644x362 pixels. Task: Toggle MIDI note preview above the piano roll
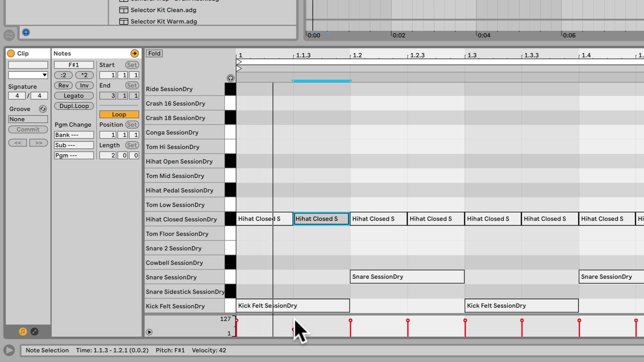tap(230, 78)
